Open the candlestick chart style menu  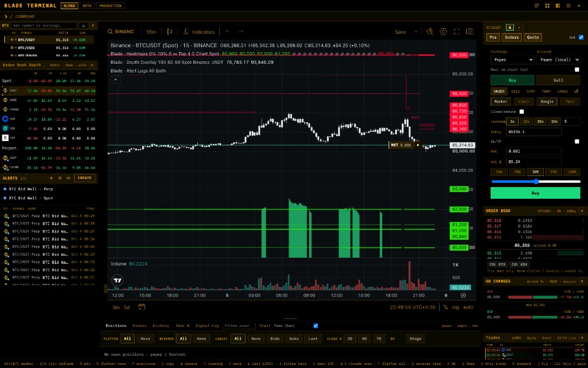[x=170, y=32]
